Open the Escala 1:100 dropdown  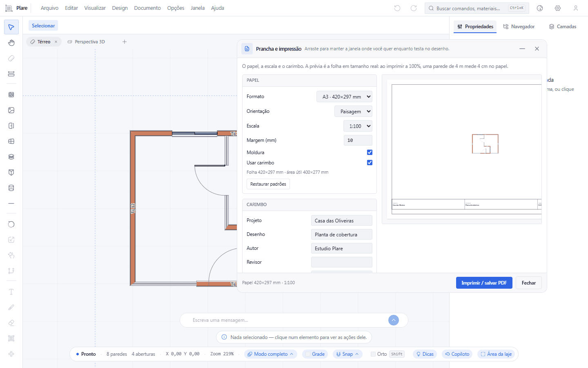(358, 126)
